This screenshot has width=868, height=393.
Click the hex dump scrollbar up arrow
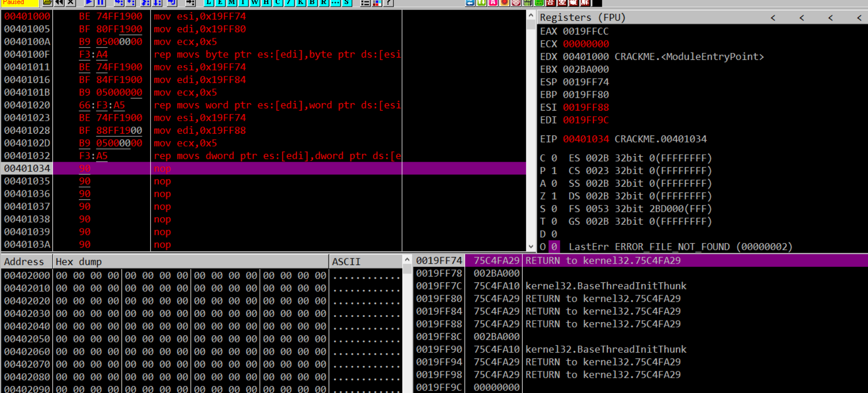coord(407,260)
